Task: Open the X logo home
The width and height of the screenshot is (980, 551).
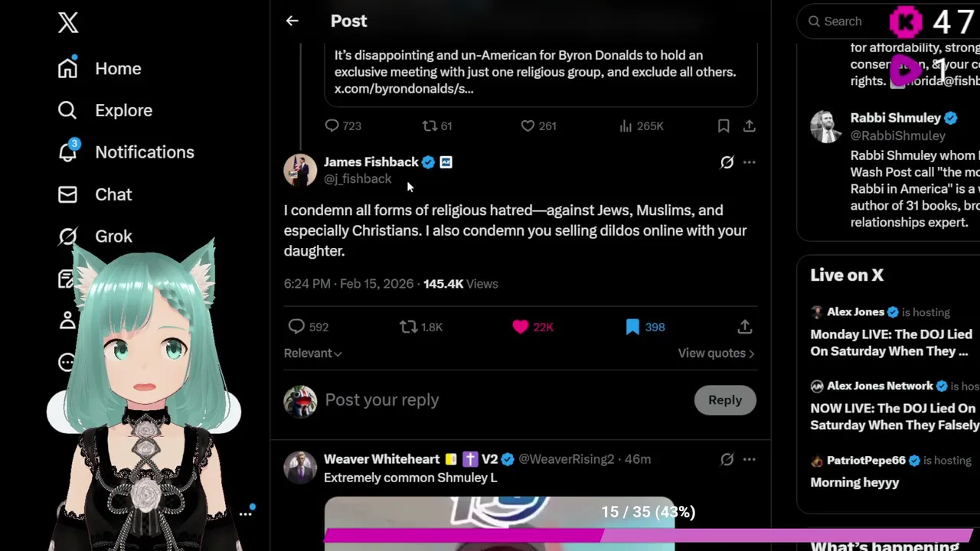Action: point(68,22)
